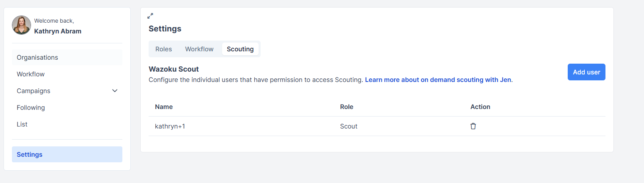644x183 pixels.
Task: Click Kathryn Abram's profile avatar
Action: click(x=21, y=25)
